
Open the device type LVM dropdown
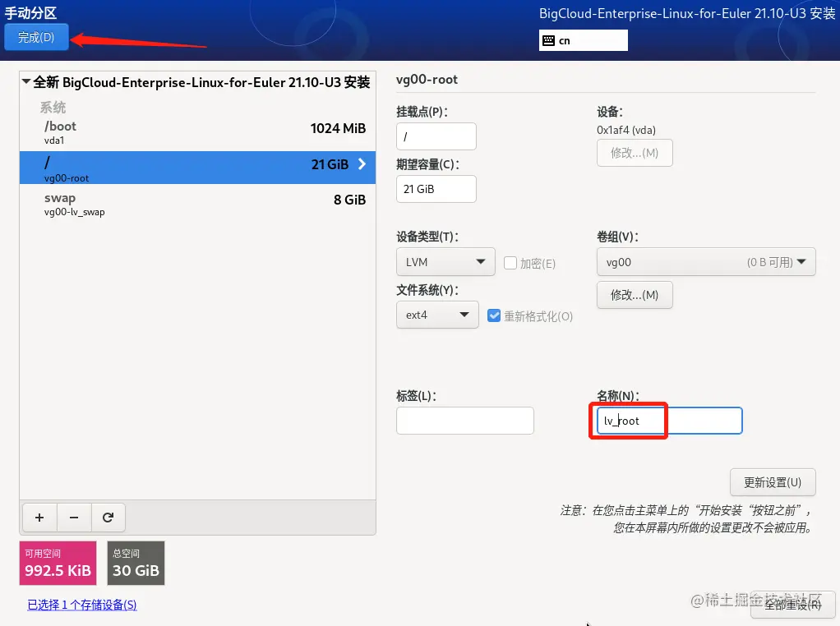coord(445,262)
